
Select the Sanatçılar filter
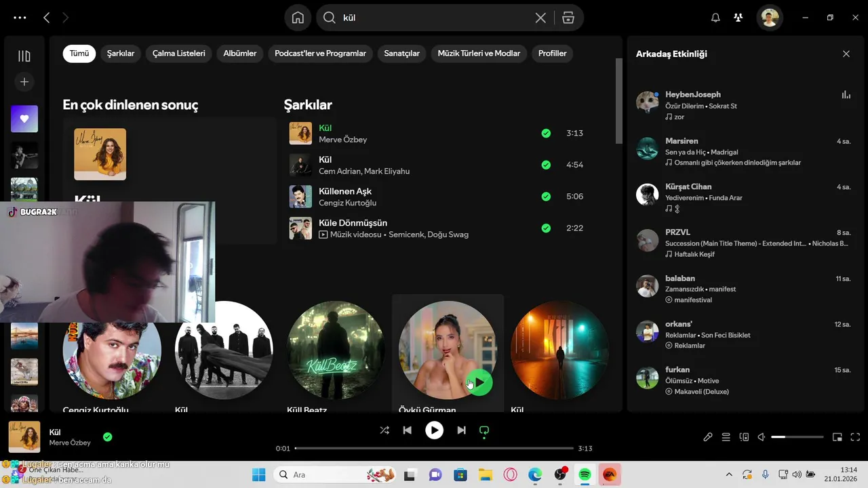[x=402, y=54]
